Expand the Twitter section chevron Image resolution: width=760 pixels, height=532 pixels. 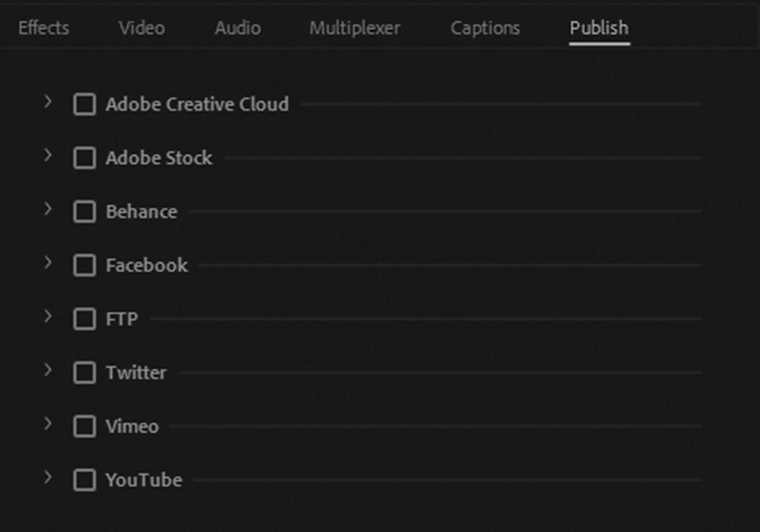coord(48,371)
